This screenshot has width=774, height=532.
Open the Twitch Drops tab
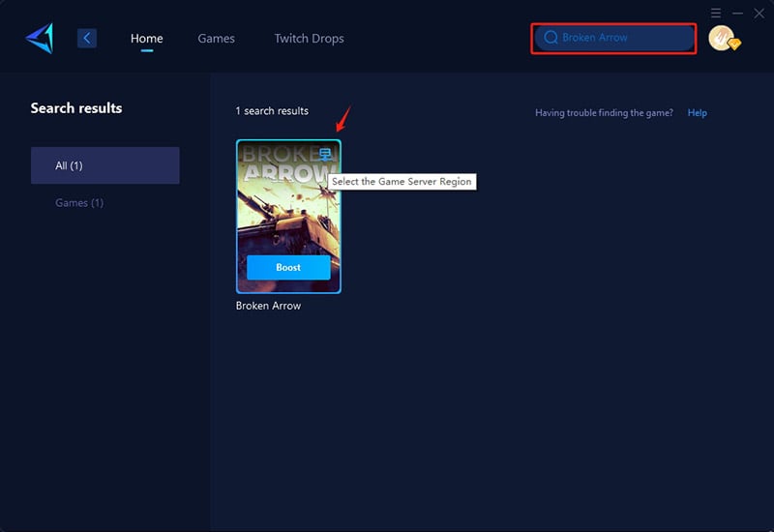309,39
